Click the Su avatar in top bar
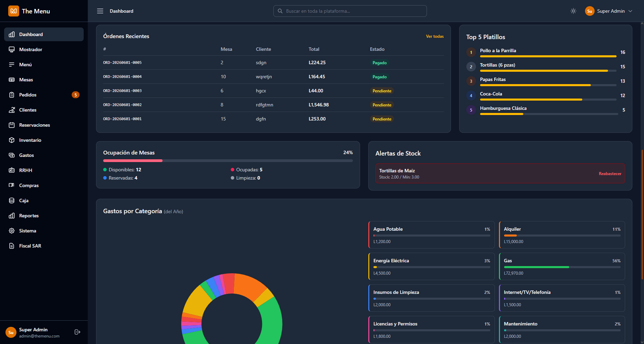This screenshot has height=344, width=644. 589,11
